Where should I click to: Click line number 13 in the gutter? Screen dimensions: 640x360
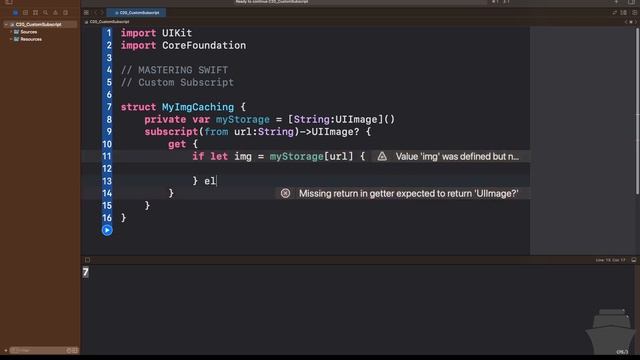tap(107, 181)
